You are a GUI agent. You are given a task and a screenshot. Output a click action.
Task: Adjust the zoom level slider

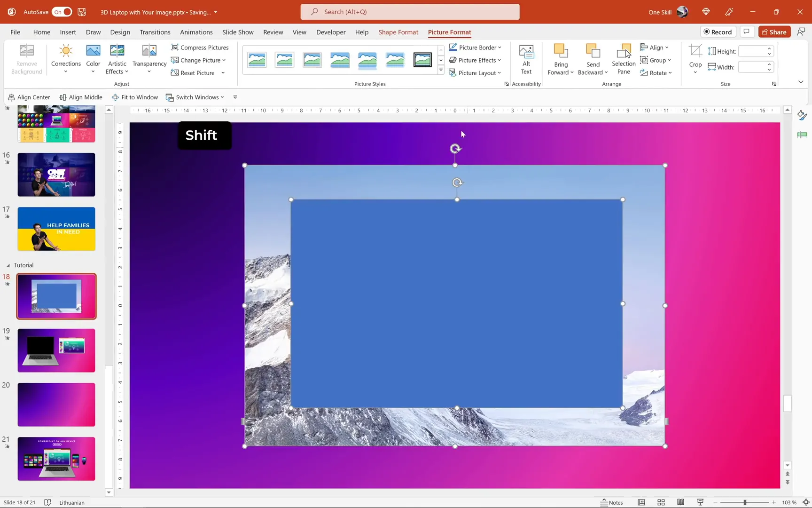point(745,502)
